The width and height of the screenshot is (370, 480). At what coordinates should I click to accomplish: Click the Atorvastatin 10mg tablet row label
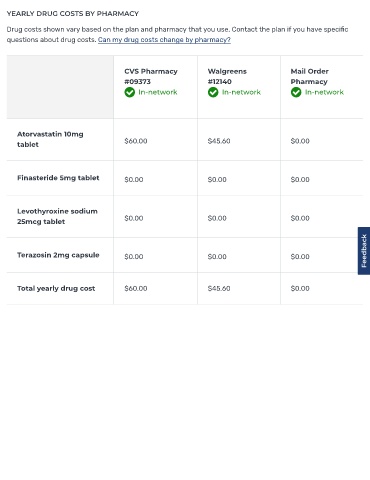click(x=50, y=139)
